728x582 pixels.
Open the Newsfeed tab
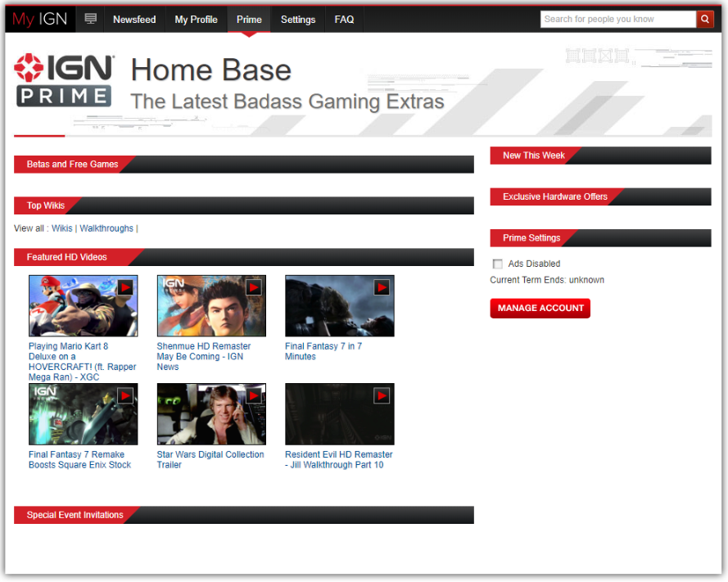(x=134, y=20)
